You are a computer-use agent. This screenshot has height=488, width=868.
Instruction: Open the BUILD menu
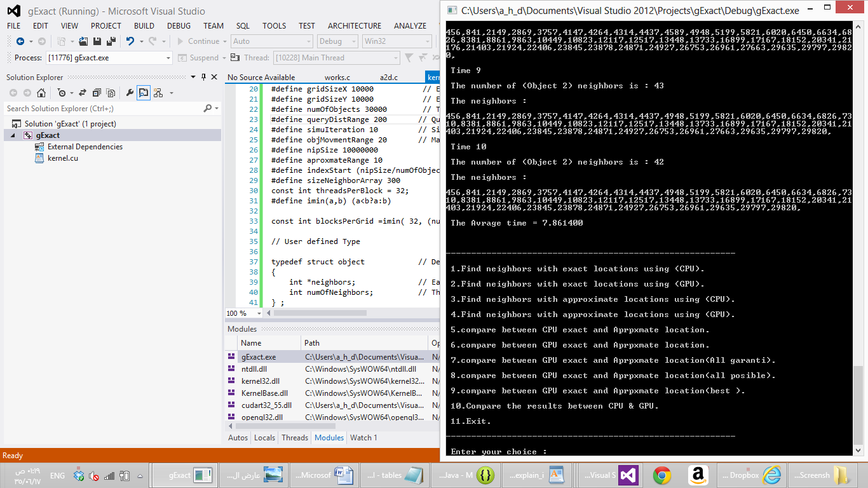point(144,26)
